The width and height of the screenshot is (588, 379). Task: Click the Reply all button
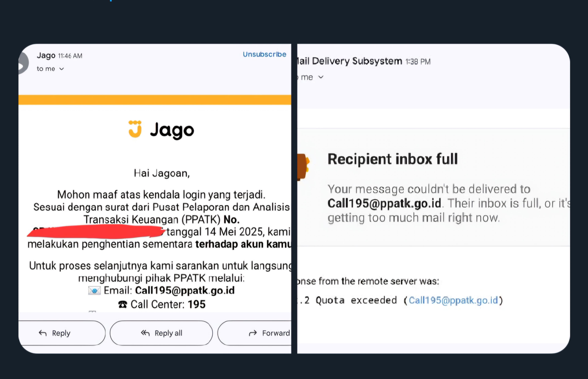pos(161,333)
